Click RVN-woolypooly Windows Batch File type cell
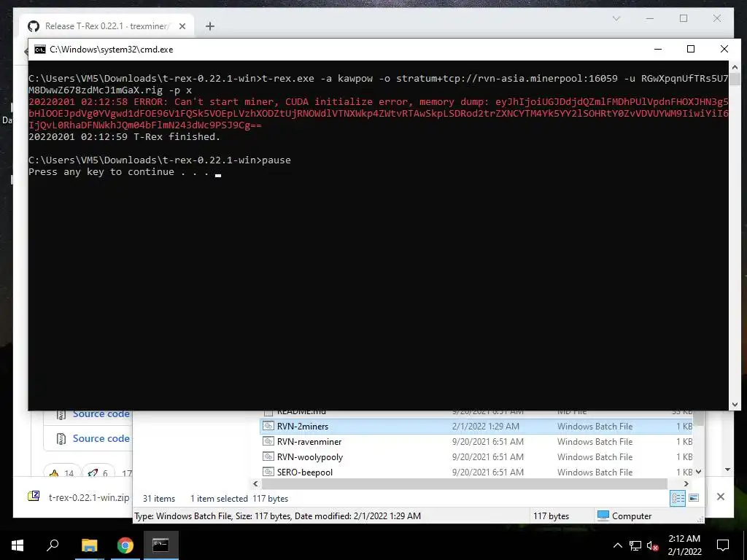Viewport: 747px width, 560px height. [595, 456]
